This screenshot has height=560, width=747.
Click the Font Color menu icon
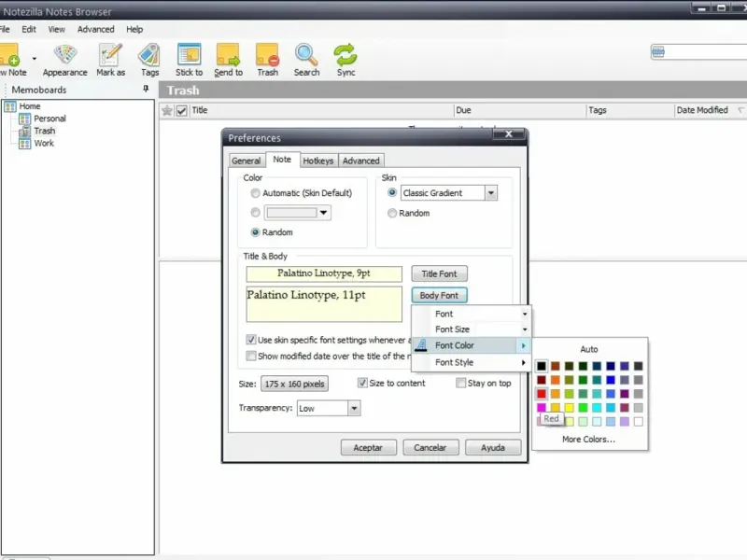(421, 345)
